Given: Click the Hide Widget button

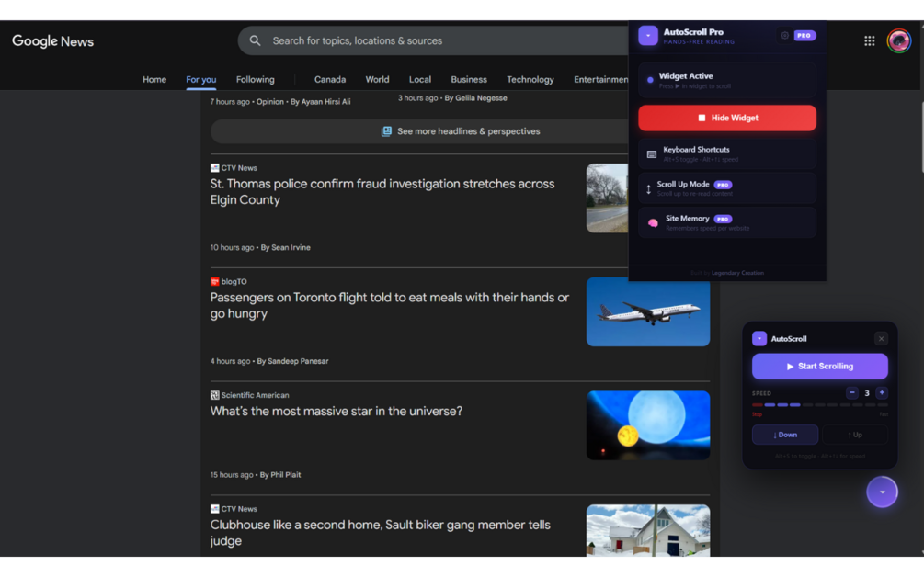Looking at the screenshot, I should point(727,118).
